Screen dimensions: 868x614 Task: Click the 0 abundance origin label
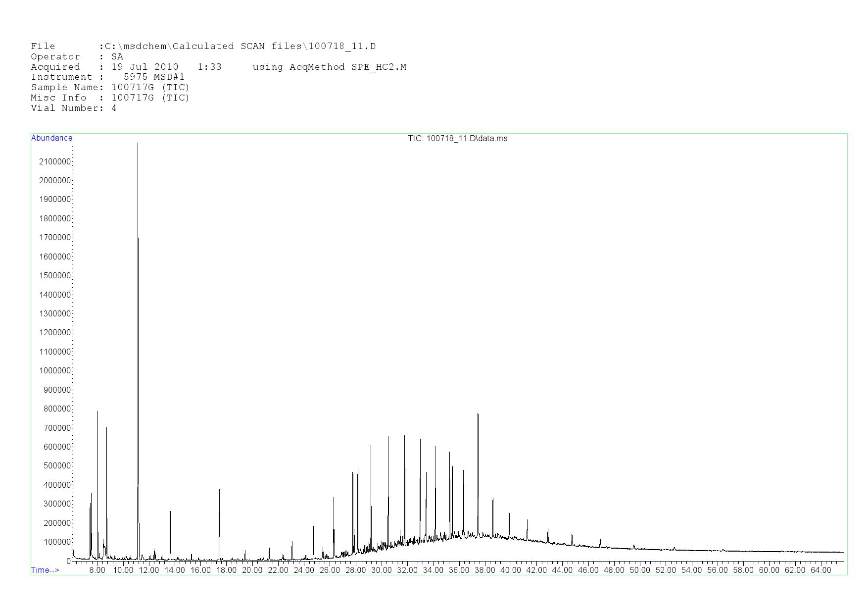(68, 561)
